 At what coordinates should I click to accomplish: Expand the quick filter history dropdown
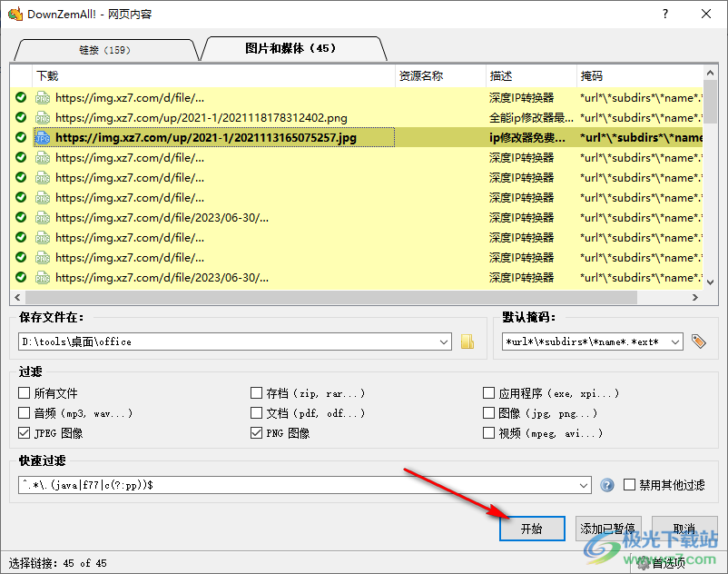coord(584,485)
